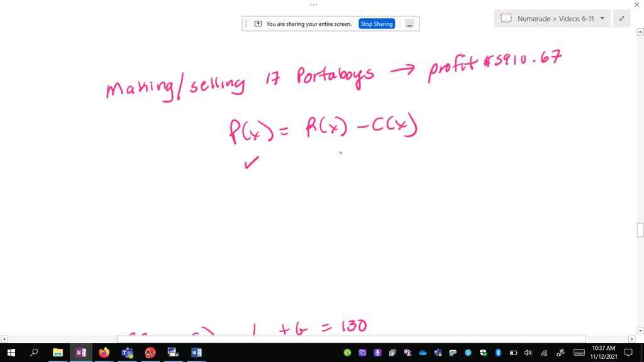Open File Explorer from taskbar
The height and width of the screenshot is (362, 644).
click(58, 353)
